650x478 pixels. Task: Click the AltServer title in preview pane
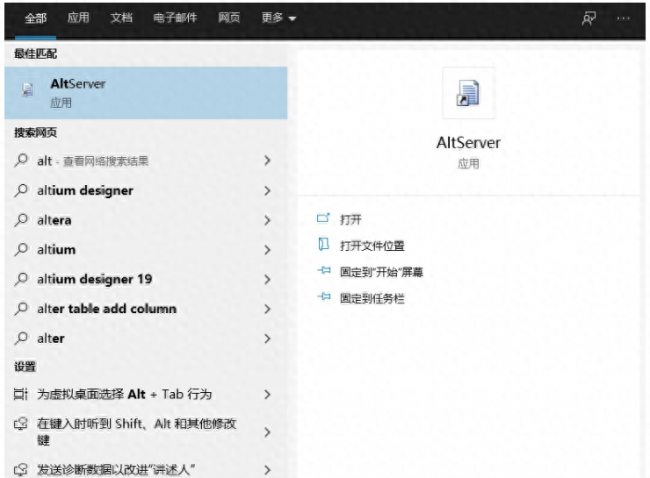468,143
